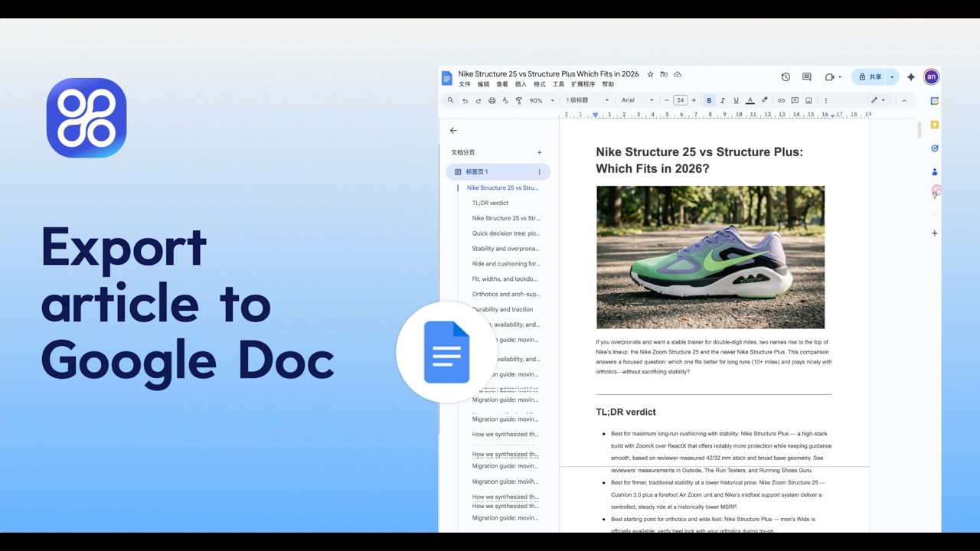
Task: Open the 格式 menu
Action: [x=540, y=84]
